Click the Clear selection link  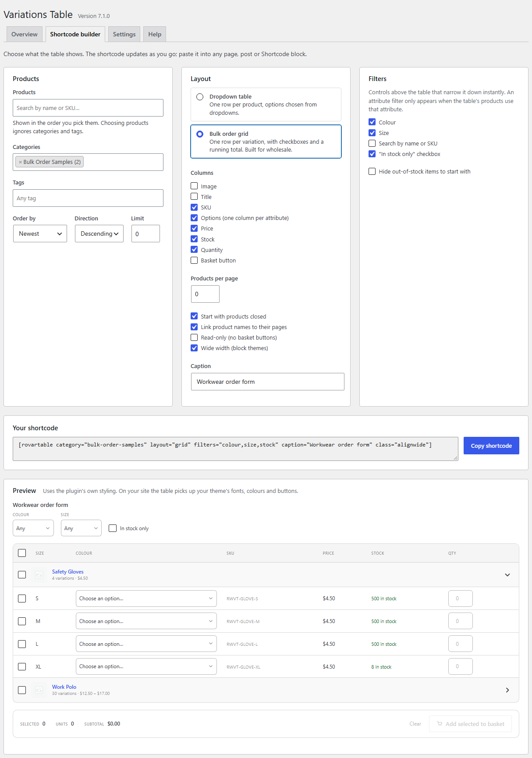tap(415, 724)
